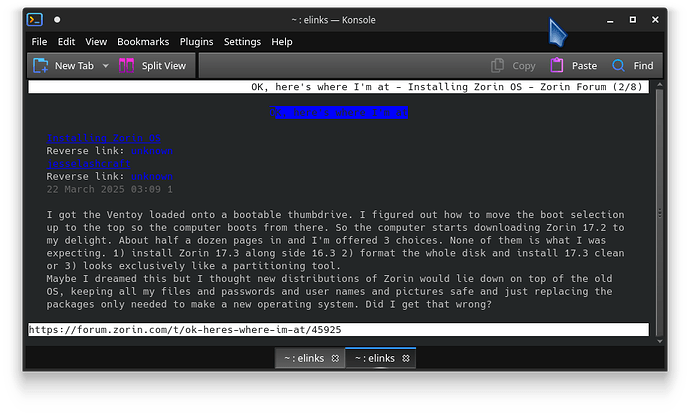Click the terminal vertical scrollbar
The width and height of the screenshot is (690, 418).
pyautogui.click(x=659, y=213)
